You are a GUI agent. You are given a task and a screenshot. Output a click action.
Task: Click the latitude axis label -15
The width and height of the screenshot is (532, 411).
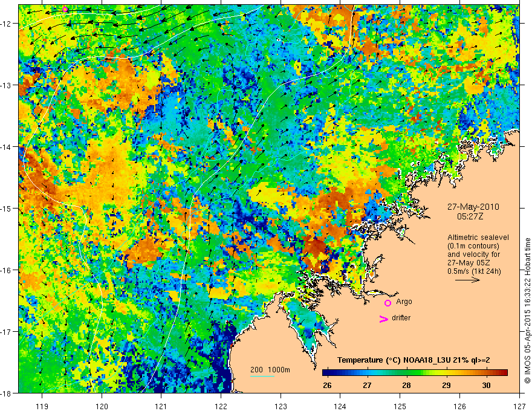click(x=7, y=208)
